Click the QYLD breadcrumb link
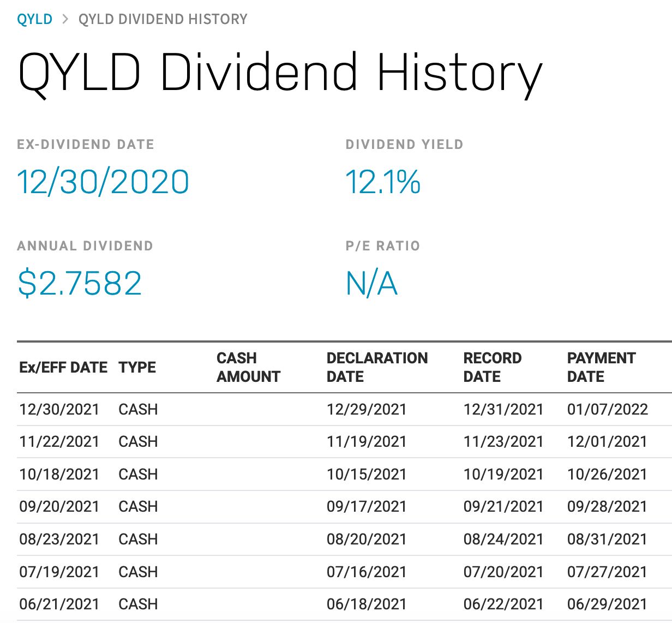The image size is (672, 623). 34,20
